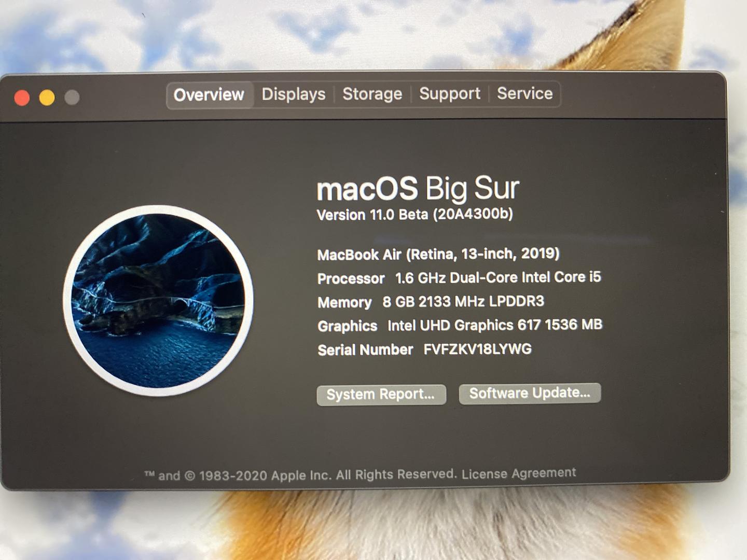
Task: Open the Storage tab
Action: [372, 94]
